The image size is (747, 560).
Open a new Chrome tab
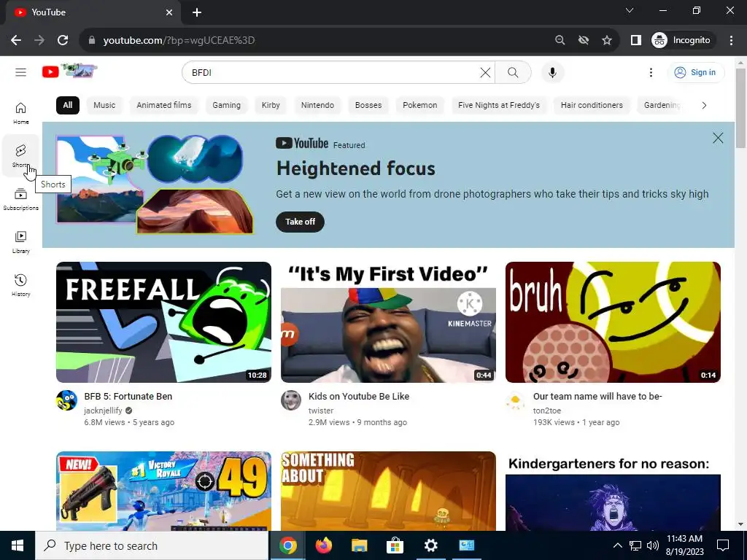(197, 12)
